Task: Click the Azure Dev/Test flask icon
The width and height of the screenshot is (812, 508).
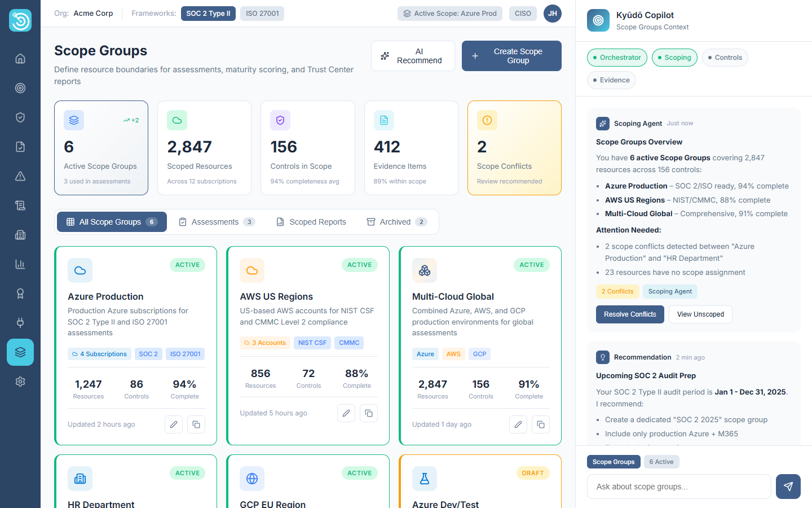Action: click(x=425, y=479)
